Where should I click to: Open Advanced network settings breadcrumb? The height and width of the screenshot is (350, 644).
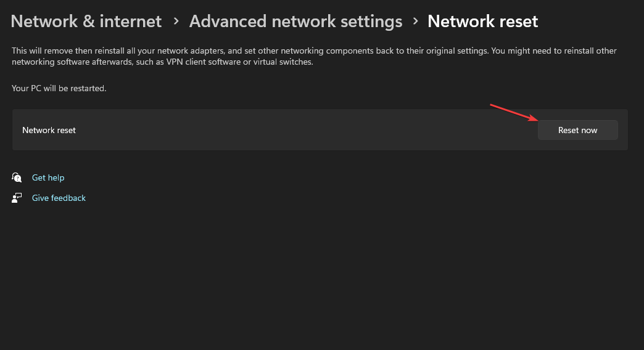point(295,22)
